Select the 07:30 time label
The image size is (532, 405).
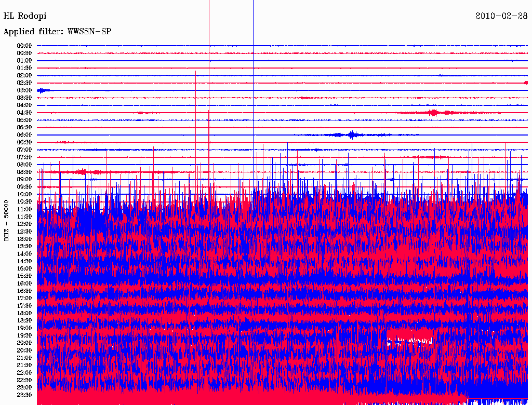pos(24,157)
